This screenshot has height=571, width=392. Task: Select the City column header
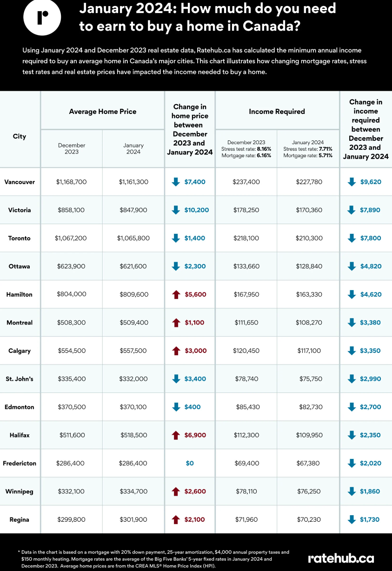pos(20,136)
